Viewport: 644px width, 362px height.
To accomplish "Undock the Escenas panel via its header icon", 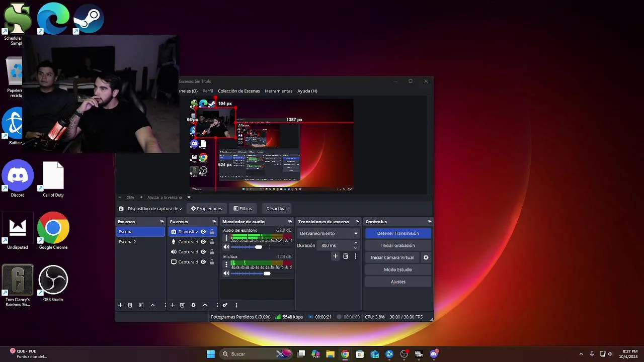I will 162,222.
